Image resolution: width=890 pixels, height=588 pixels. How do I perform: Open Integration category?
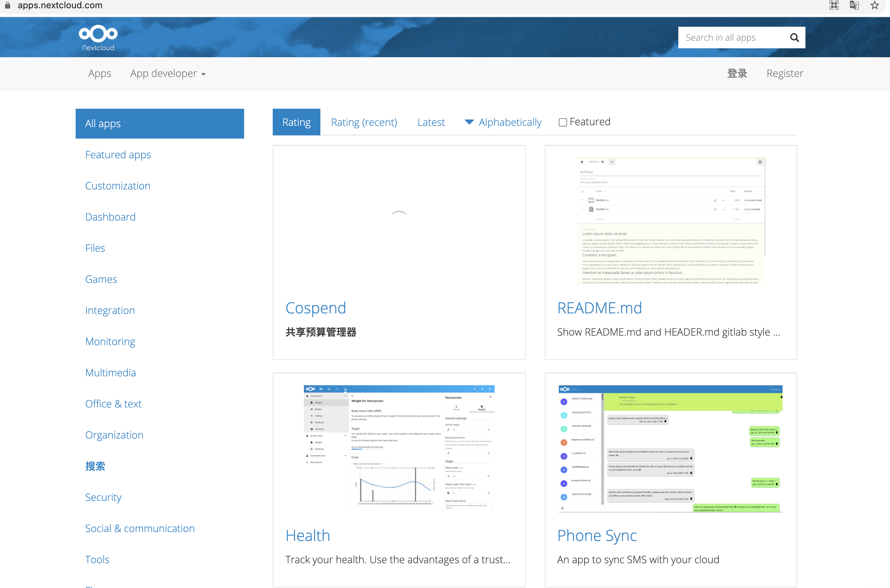click(x=110, y=310)
